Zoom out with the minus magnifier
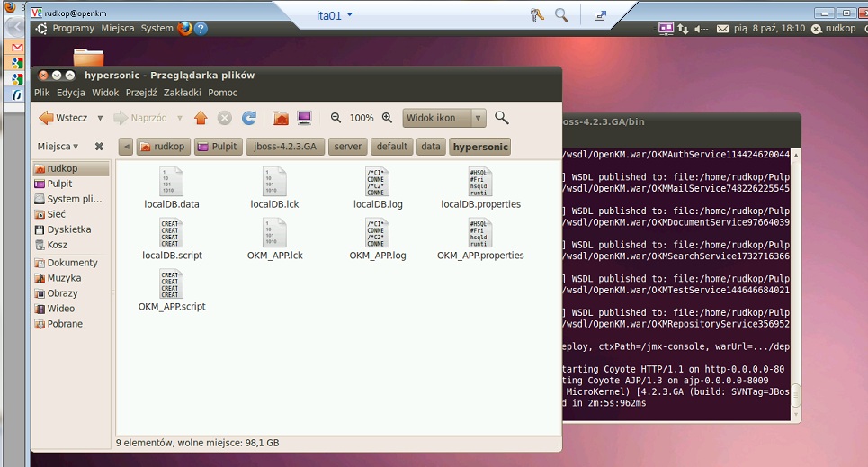This screenshot has height=467, width=868. [x=336, y=118]
